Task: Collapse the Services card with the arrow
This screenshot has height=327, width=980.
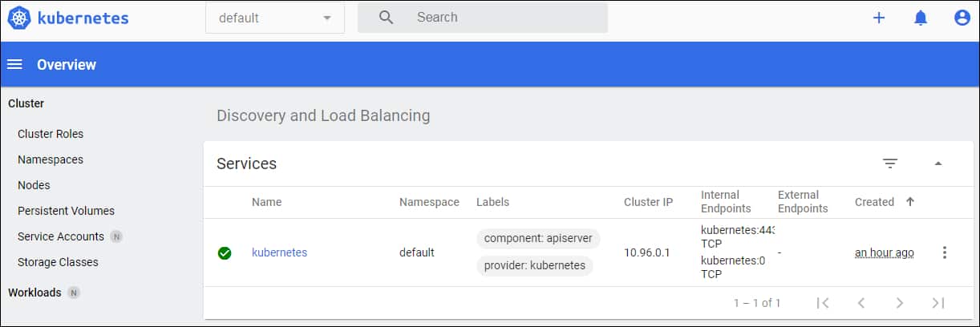Action: (938, 163)
